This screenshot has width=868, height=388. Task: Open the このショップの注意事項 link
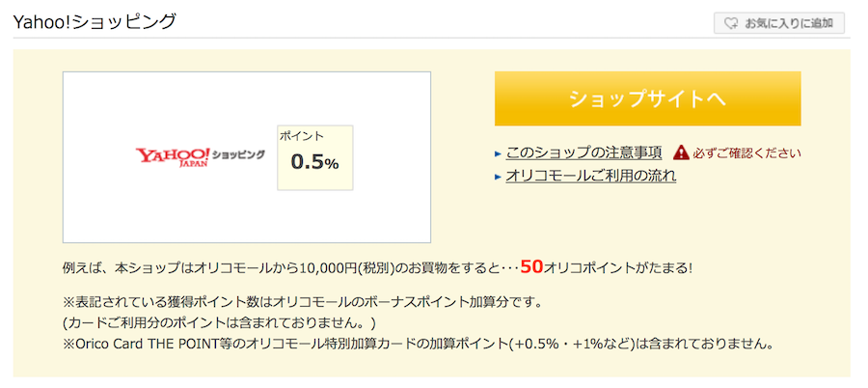[x=584, y=152]
